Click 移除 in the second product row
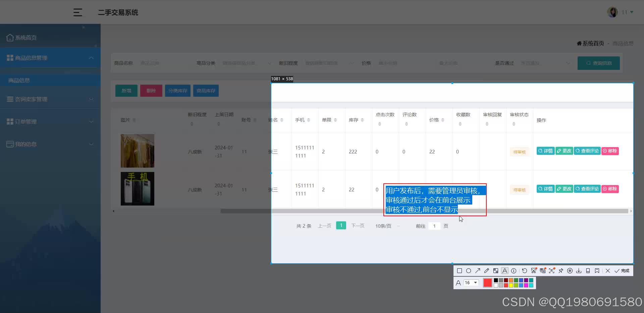644x313 pixels. click(610, 189)
